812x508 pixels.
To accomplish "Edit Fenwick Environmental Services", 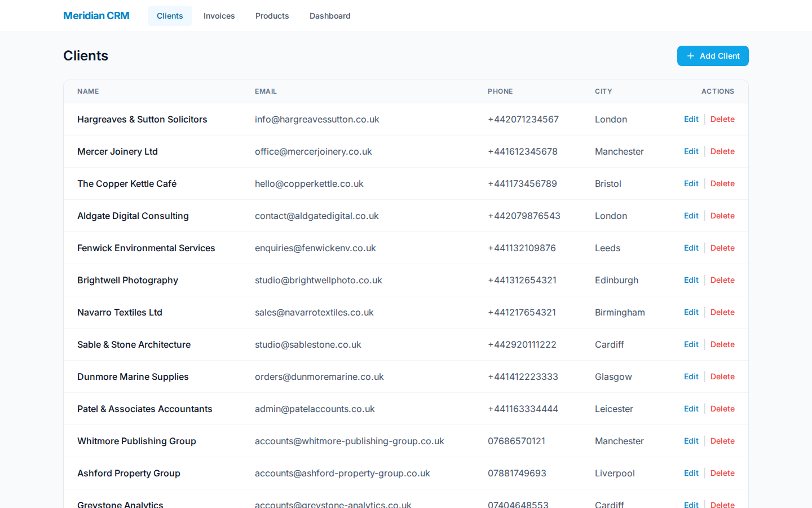I will click(691, 248).
